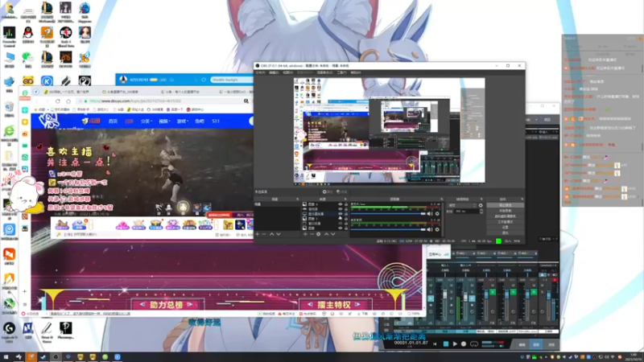Open the blue K music player desktop icon

(x=47, y=80)
